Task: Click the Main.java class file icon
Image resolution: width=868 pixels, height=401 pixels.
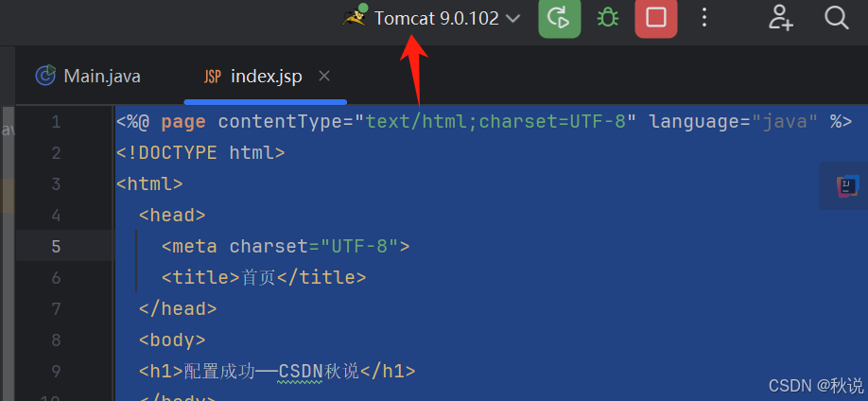Action: coord(45,76)
